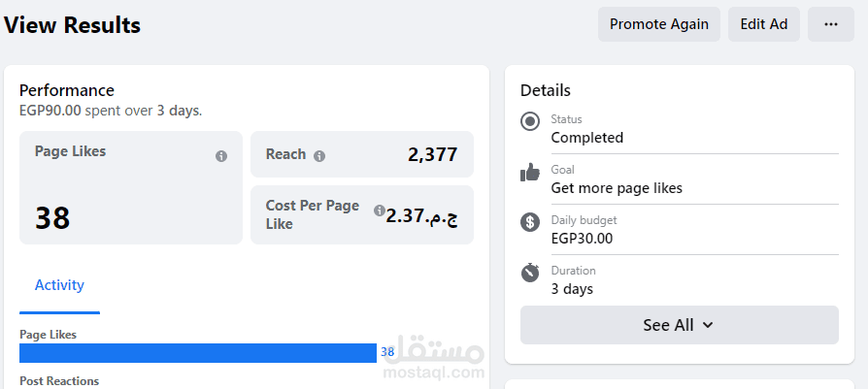Screen dimensions: 868x389
Task: Click the Details panel heading
Action: tap(546, 90)
